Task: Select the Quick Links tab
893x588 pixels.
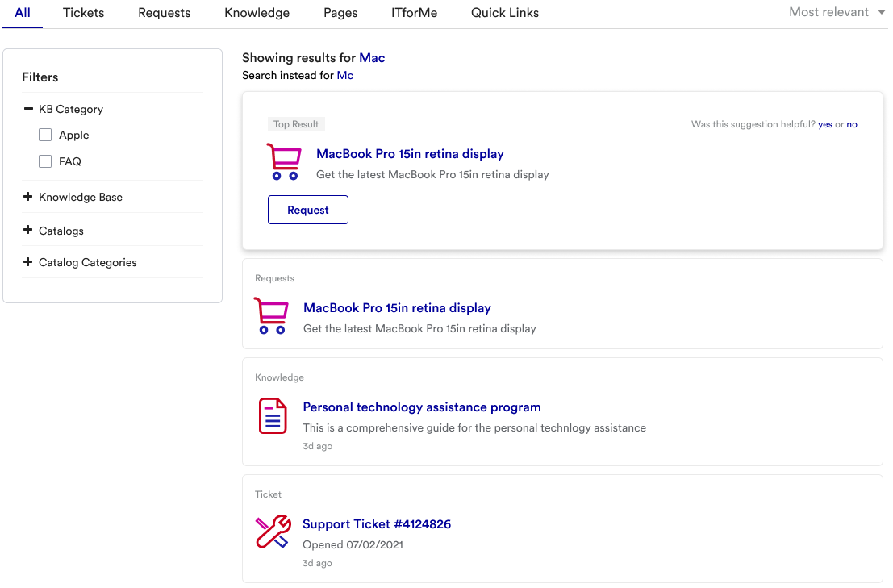Action: coord(505,13)
